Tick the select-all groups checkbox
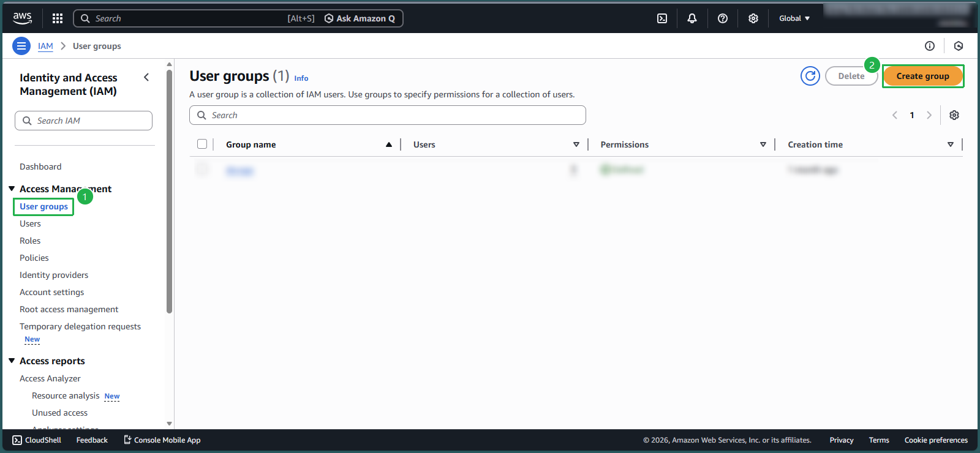980x453 pixels. [202, 144]
